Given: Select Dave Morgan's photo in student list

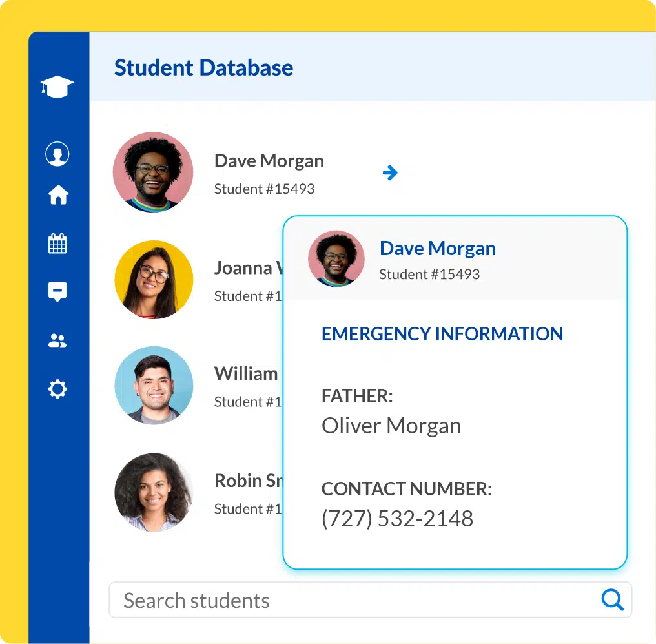Looking at the screenshot, I should tap(153, 172).
